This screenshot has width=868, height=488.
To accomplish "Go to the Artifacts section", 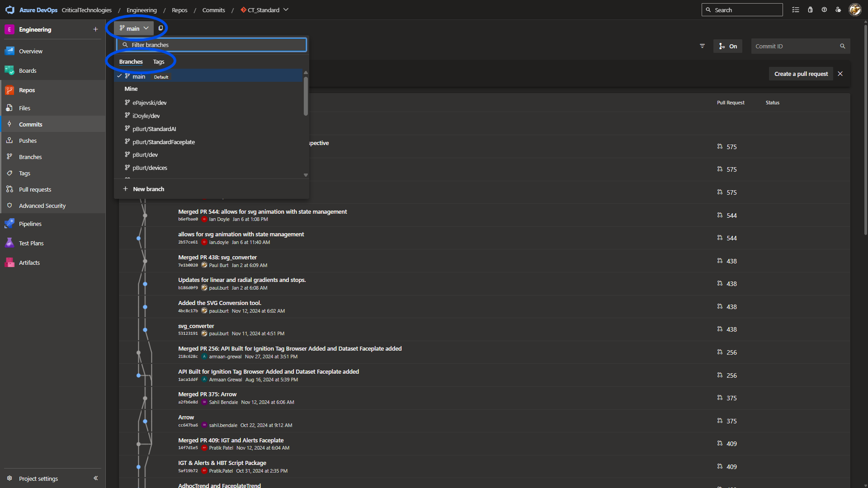I will pos(29,263).
